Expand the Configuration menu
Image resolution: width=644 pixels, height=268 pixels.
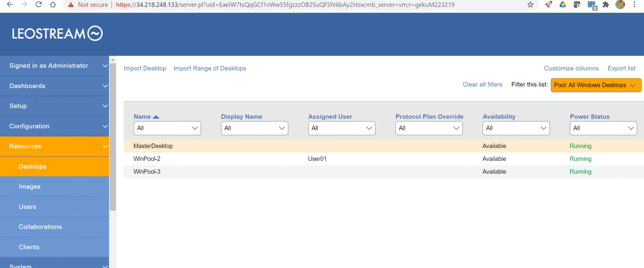54,126
